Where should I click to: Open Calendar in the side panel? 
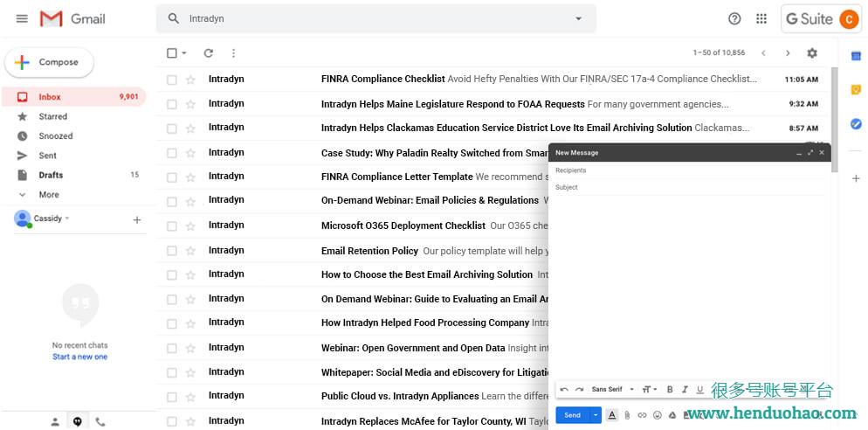coord(856,55)
